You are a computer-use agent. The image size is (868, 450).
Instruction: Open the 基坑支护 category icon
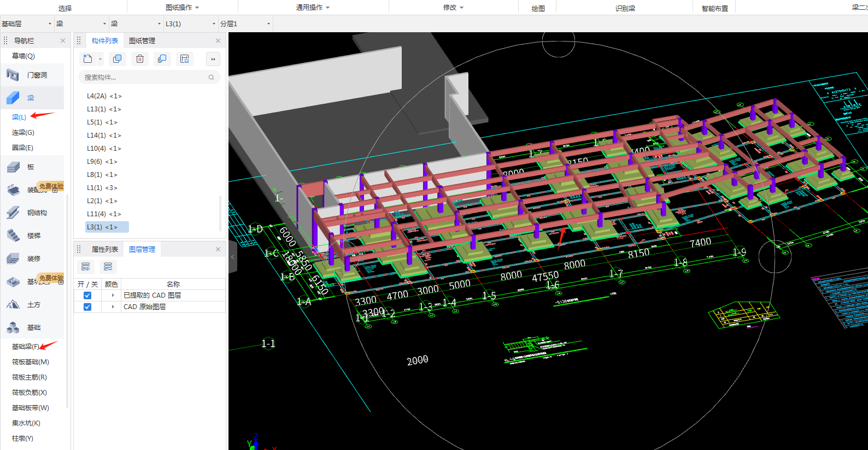pyautogui.click(x=13, y=281)
